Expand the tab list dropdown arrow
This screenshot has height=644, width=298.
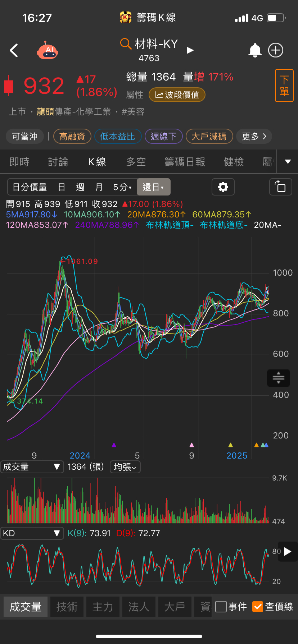288,162
